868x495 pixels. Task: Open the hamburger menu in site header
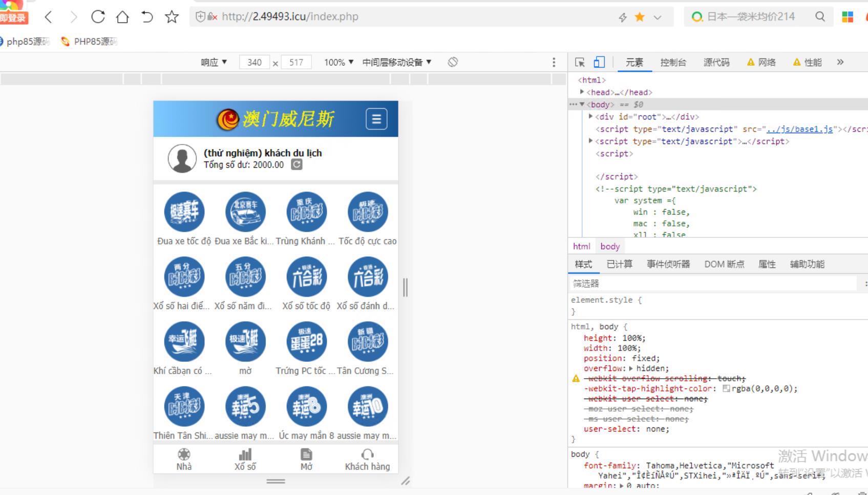[376, 119]
